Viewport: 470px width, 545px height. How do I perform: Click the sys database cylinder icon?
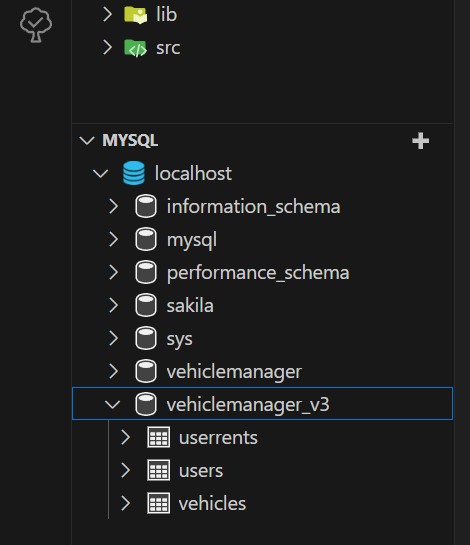point(146,338)
